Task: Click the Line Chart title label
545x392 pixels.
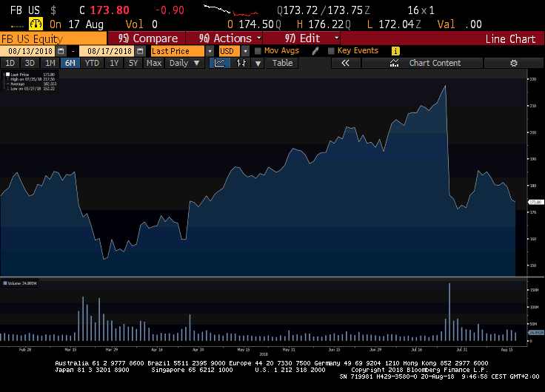Action: click(x=510, y=39)
